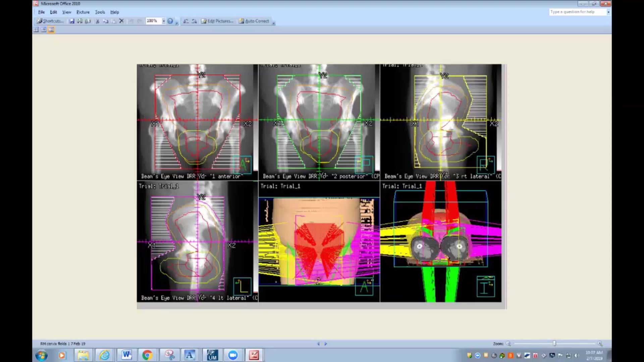Save the current picture
Screen dimensions: 644x362
click(72, 21)
